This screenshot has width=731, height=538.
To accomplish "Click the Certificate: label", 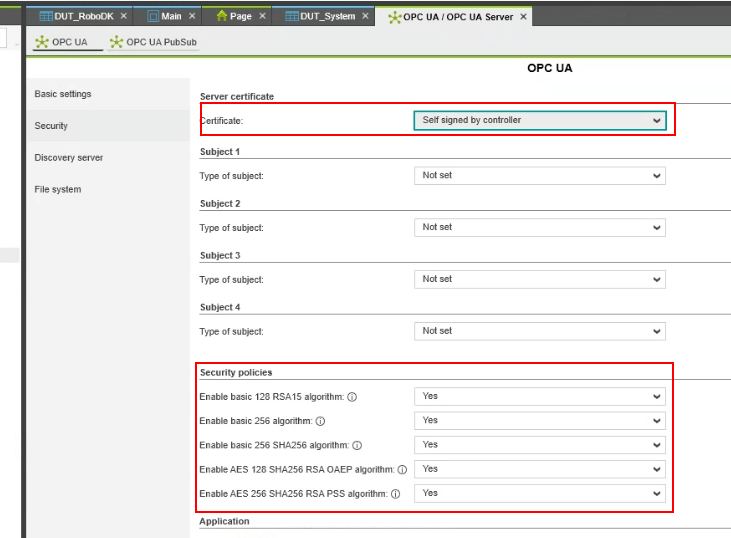I will click(x=222, y=121).
